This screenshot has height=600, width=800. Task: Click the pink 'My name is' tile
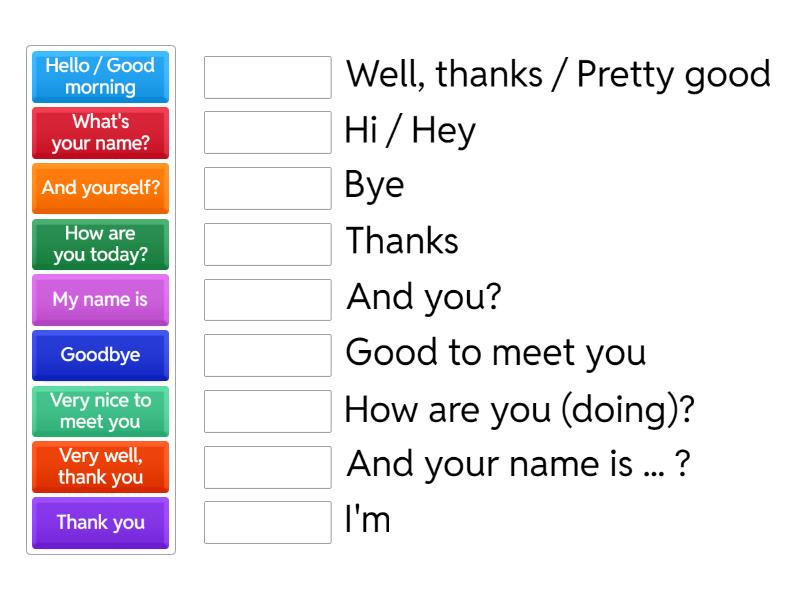100,299
